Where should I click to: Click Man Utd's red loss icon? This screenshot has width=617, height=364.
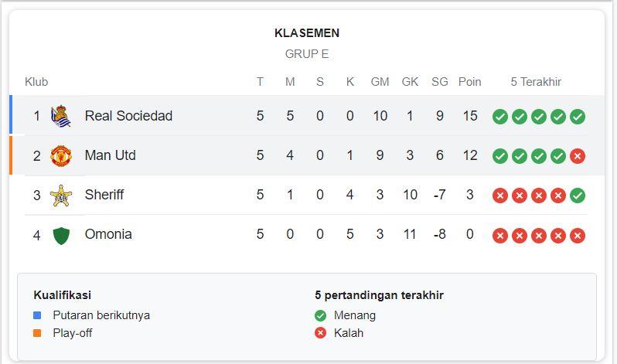[578, 156]
